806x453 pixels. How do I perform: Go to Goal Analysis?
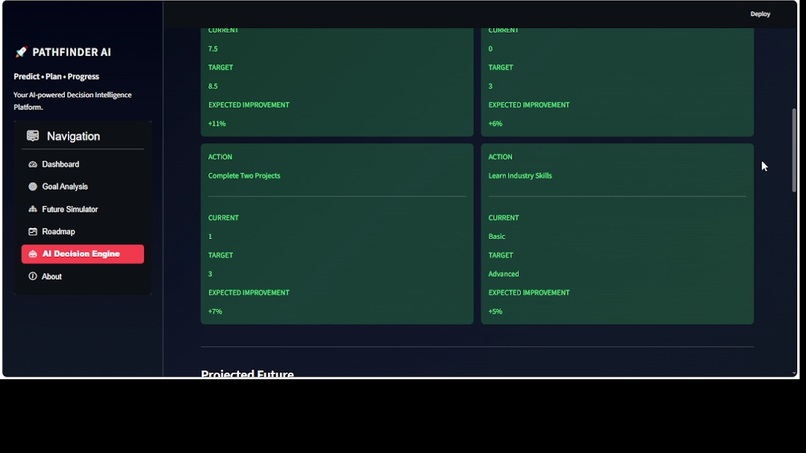click(x=83, y=187)
